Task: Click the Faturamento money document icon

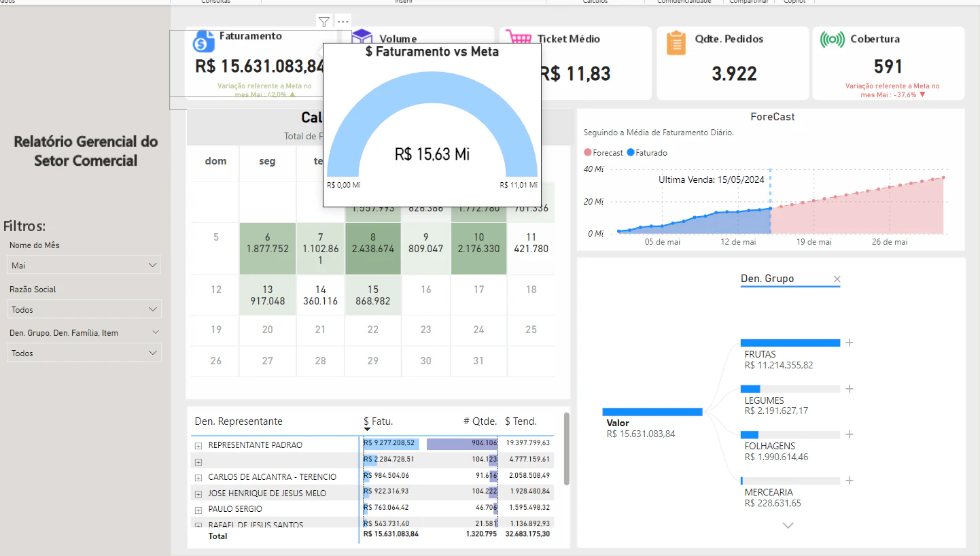Action: [203, 41]
